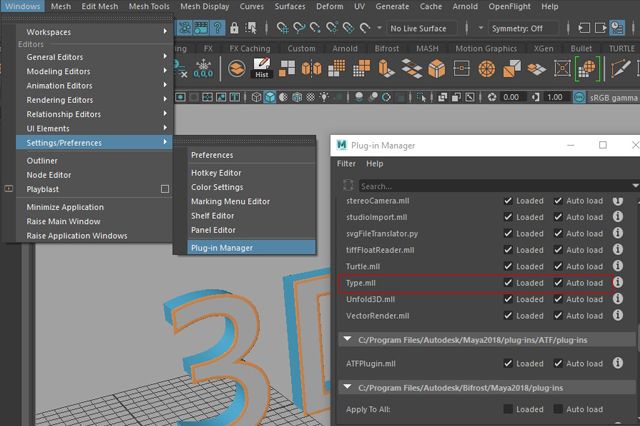
Task: Click the lock selection icon in the toolbar
Action: (234, 28)
